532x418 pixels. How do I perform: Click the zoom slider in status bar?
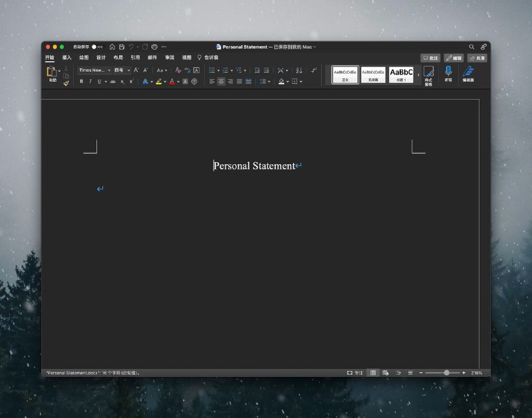click(x=446, y=373)
